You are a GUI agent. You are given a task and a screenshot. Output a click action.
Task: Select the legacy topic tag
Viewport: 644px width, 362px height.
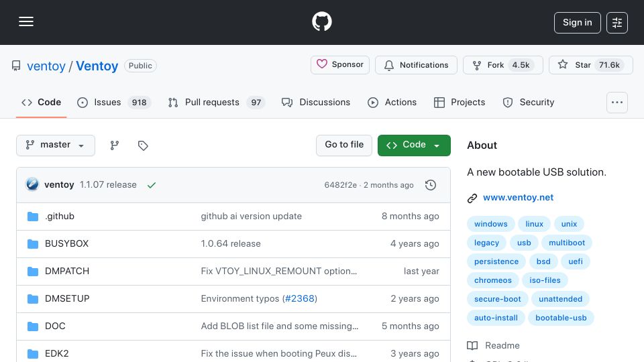pyautogui.click(x=487, y=243)
